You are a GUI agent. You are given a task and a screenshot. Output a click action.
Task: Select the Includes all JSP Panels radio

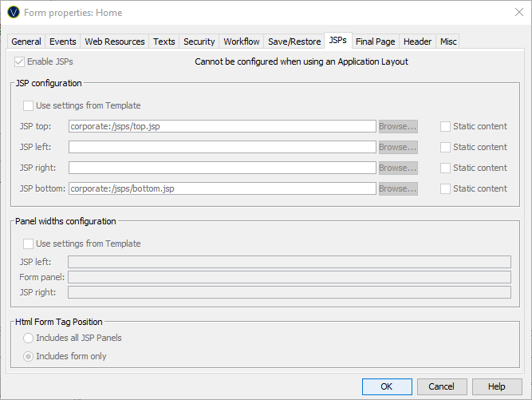pos(29,338)
